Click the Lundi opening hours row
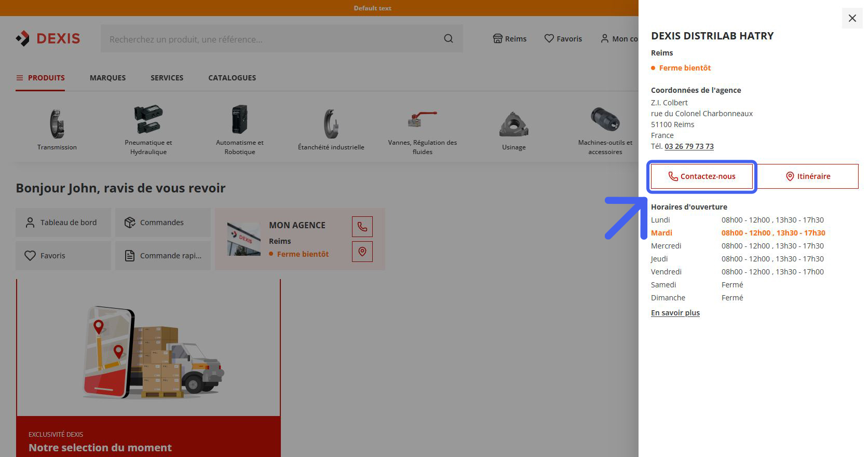Screen dimensions: 868x457 [x=738, y=220]
